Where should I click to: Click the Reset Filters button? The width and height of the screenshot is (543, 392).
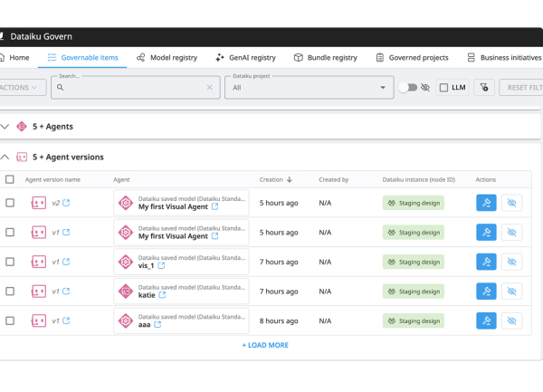coord(523,88)
